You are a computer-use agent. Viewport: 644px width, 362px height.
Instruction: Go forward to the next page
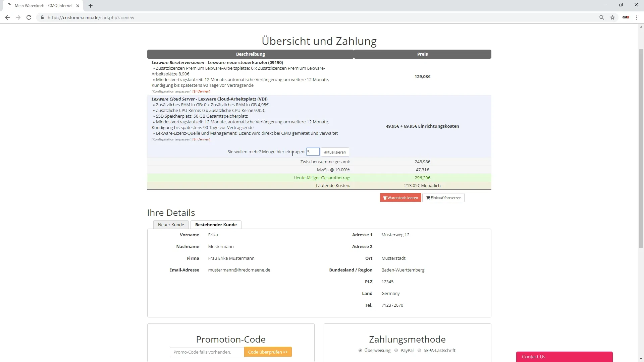pyautogui.click(x=18, y=17)
